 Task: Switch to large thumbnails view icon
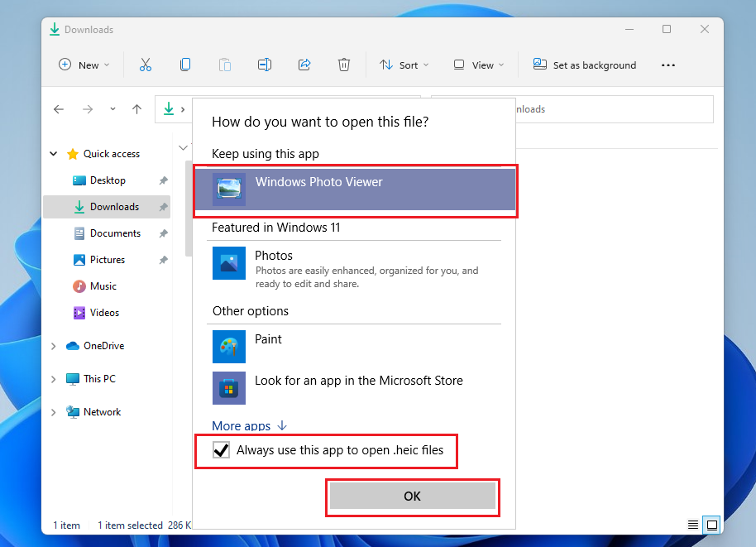pos(711,525)
